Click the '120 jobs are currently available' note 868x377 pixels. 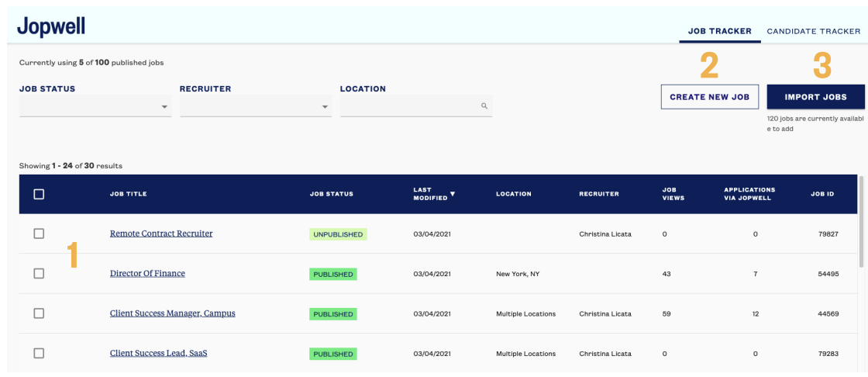pos(815,123)
